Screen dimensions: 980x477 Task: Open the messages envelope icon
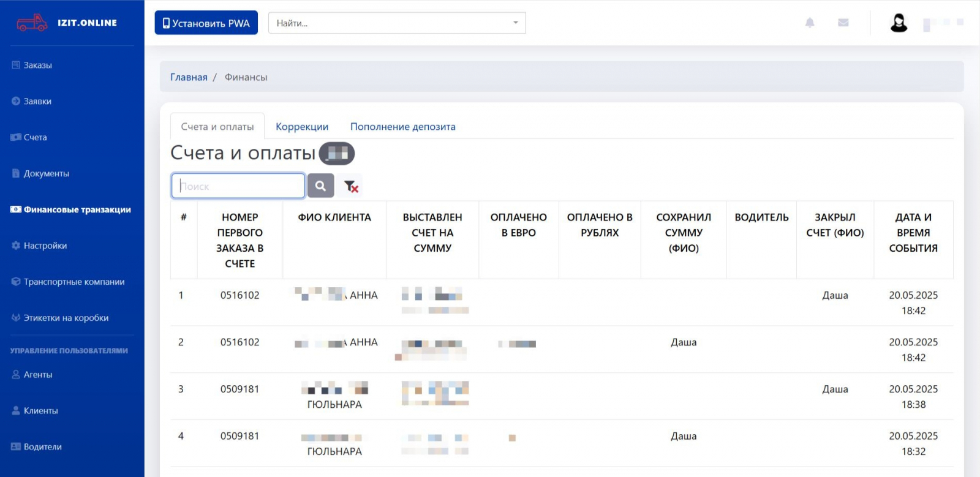tap(843, 23)
